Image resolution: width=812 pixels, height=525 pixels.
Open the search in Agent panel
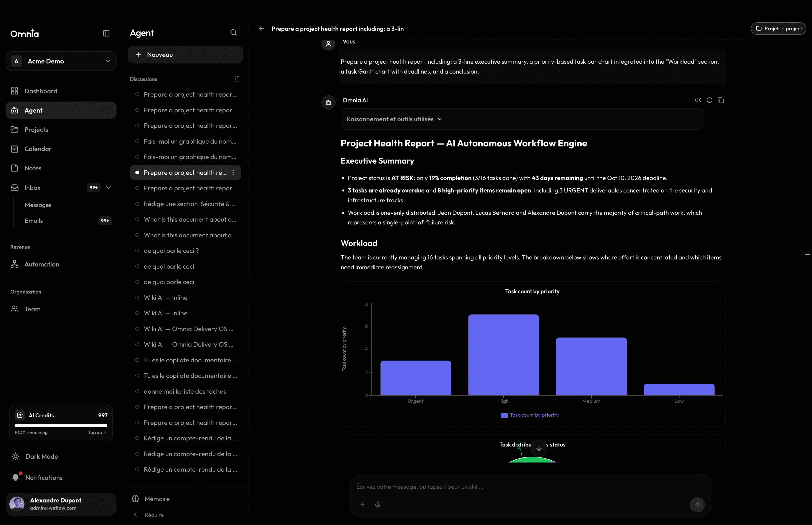(x=233, y=33)
